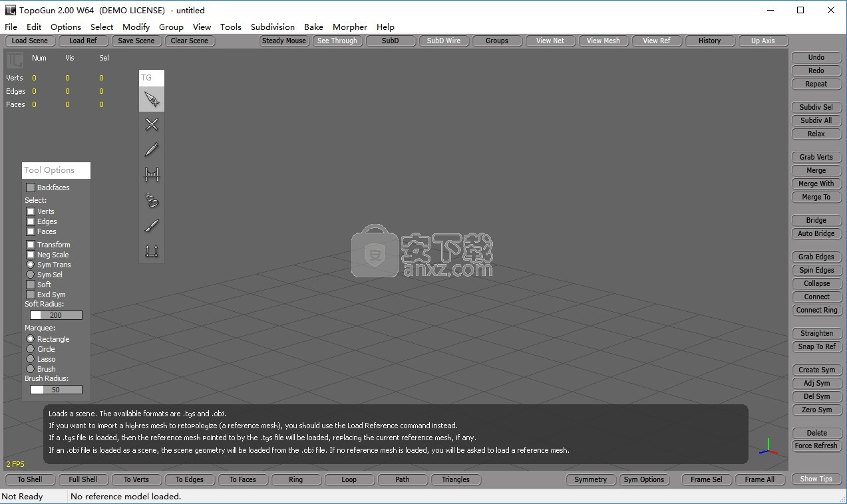Click the Create Sym button
The image size is (847, 504).
(816, 370)
